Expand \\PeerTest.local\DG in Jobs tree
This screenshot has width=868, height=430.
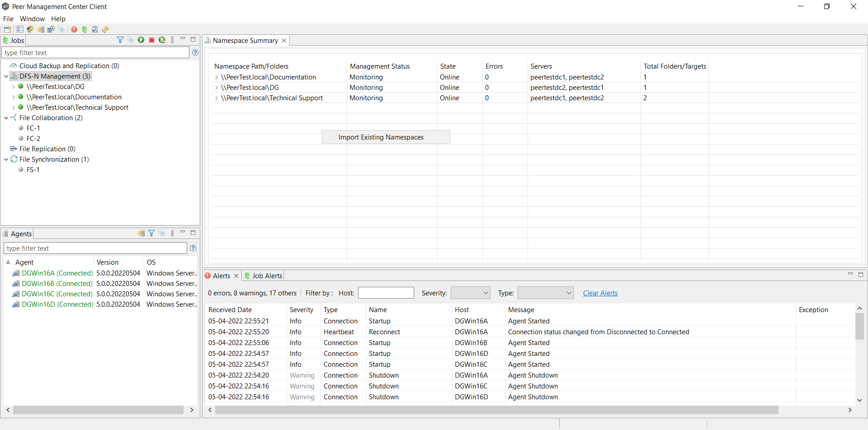point(13,87)
